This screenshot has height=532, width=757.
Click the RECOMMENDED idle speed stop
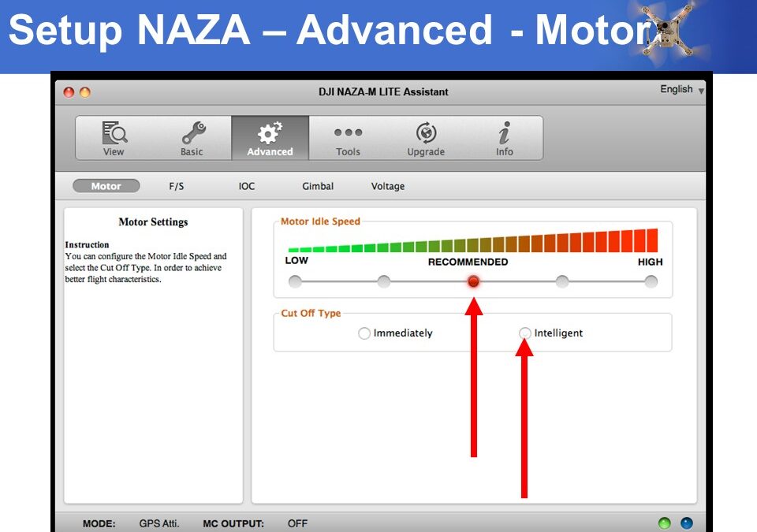pos(473,281)
